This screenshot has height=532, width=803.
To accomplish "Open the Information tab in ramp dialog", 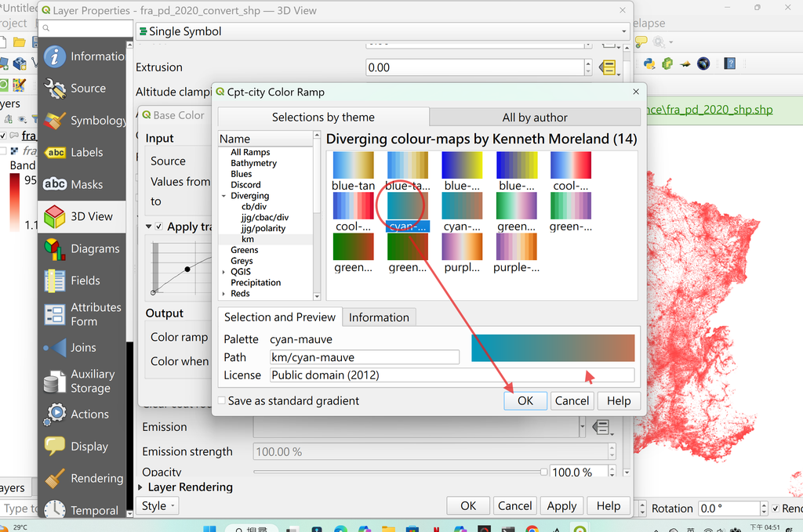I will pyautogui.click(x=379, y=317).
